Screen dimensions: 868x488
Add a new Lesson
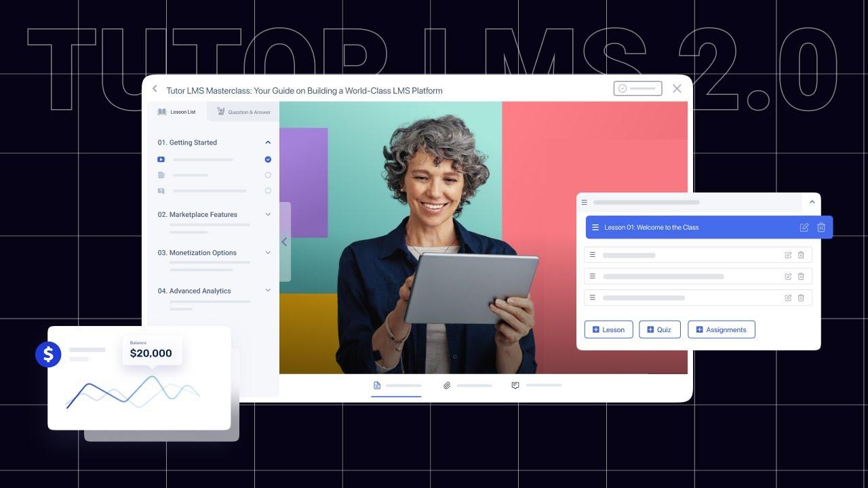coord(609,329)
